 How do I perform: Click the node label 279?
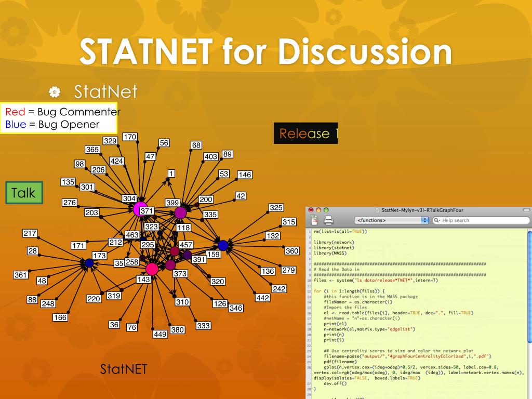click(x=288, y=270)
